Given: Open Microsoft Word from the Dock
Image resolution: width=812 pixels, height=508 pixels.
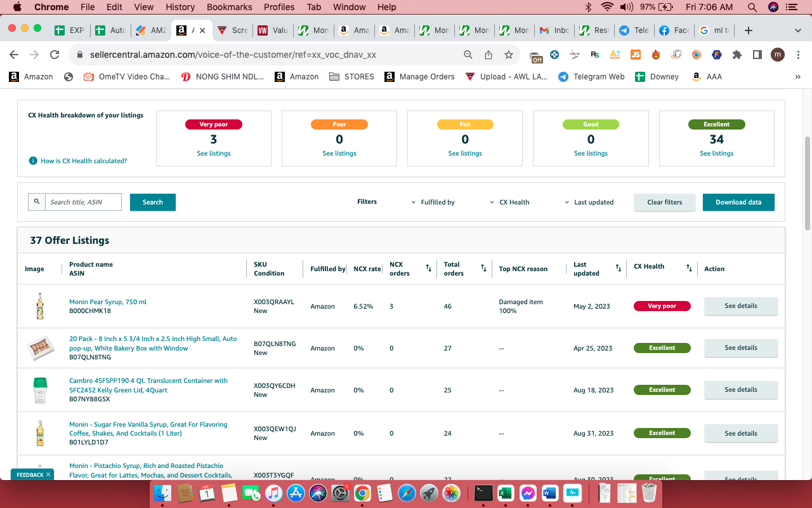Looking at the screenshot, I should pyautogui.click(x=549, y=493).
